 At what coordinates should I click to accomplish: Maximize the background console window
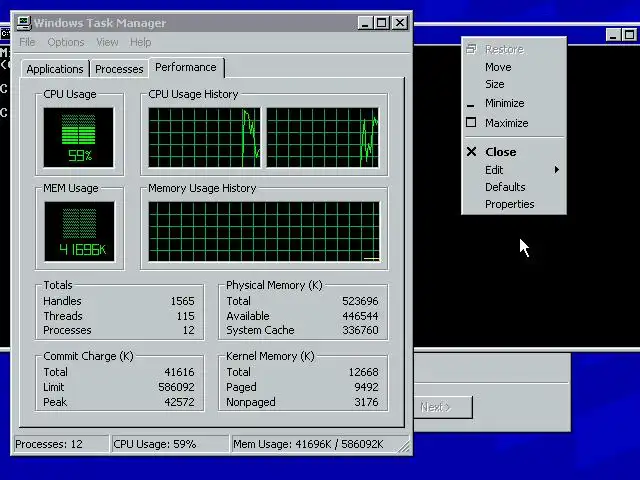[630, 35]
